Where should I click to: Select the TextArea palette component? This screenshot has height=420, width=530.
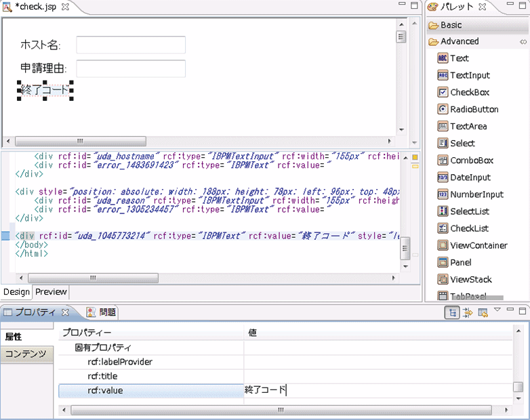click(x=462, y=127)
